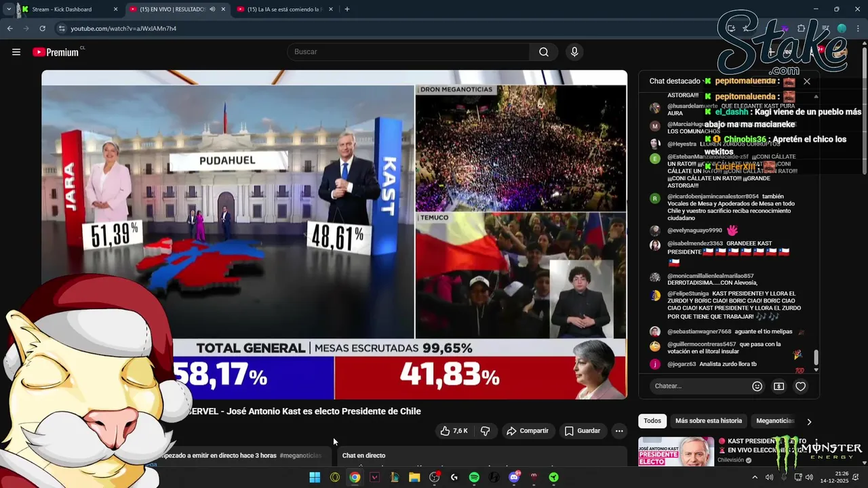Focus the Buscar search box
The image size is (868, 488).
pos(409,52)
